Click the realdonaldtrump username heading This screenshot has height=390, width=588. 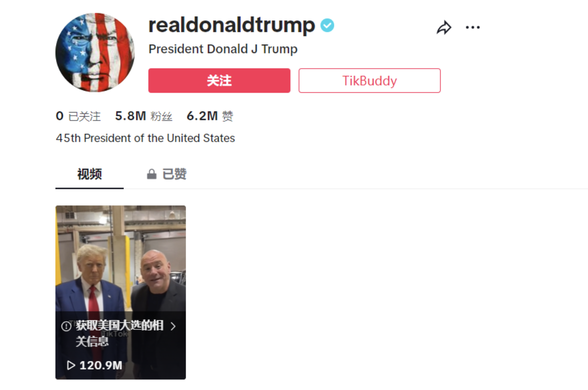point(232,25)
